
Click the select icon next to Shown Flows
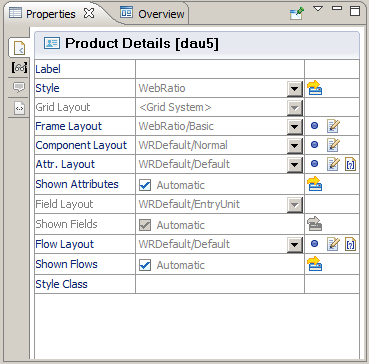pos(314,264)
